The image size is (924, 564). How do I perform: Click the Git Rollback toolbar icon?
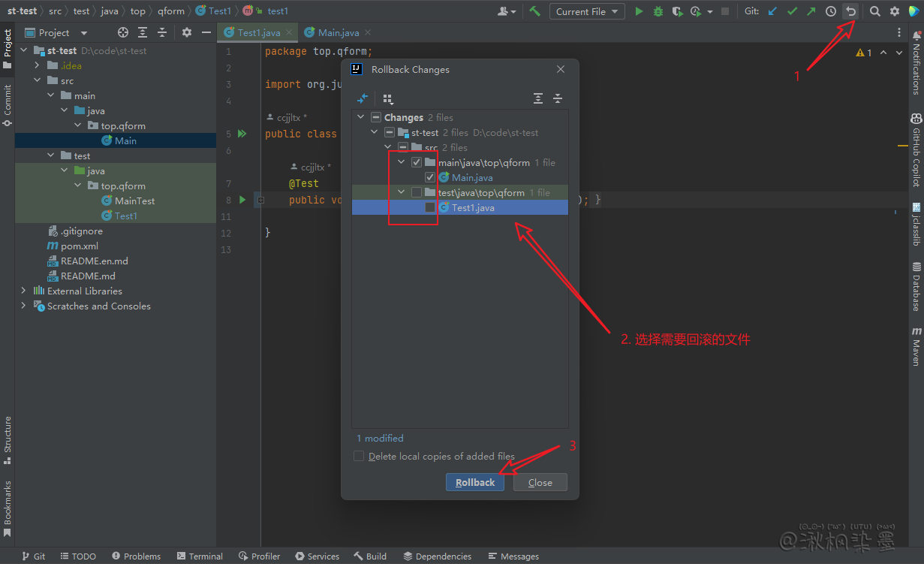[x=850, y=11]
